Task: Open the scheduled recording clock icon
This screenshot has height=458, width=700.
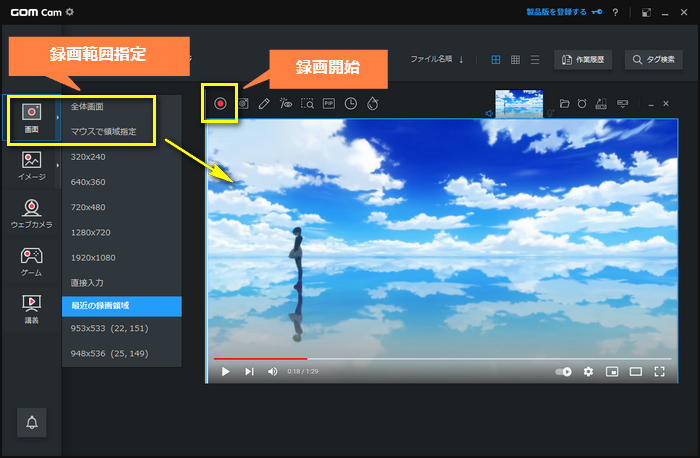Action: pyautogui.click(x=351, y=104)
